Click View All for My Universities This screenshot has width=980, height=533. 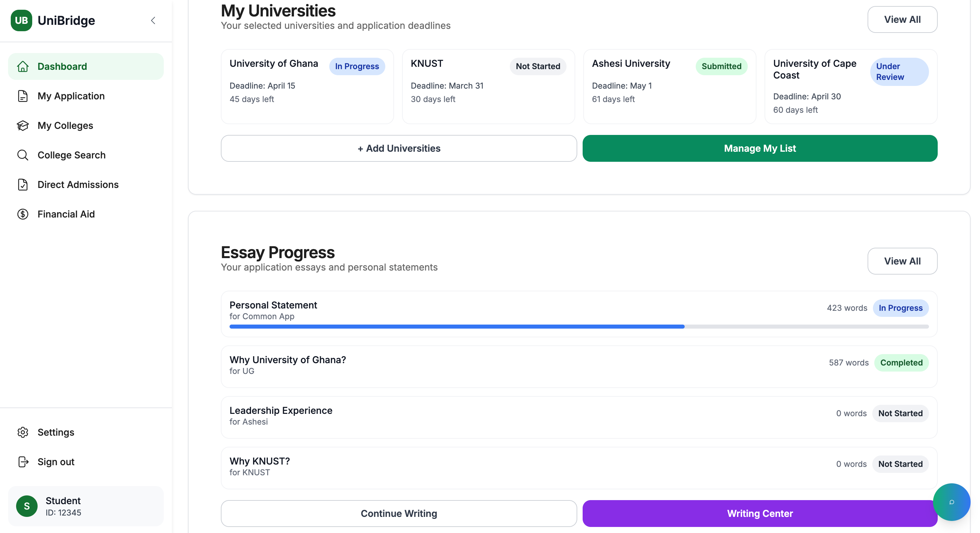(902, 19)
